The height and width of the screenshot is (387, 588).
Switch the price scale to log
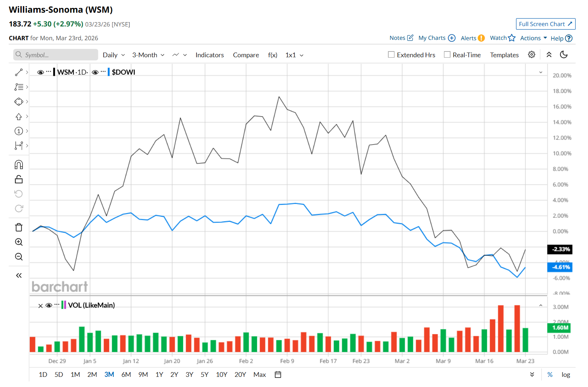coord(566,375)
